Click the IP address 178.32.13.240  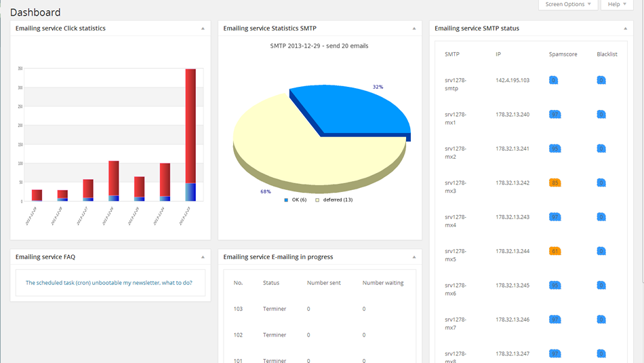point(512,114)
